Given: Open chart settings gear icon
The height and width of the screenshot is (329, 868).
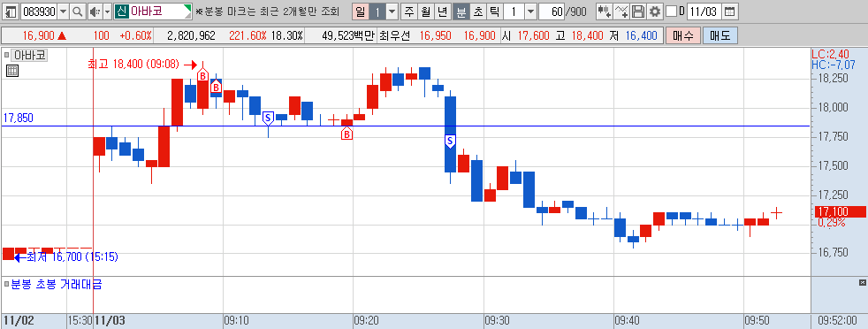Looking at the screenshot, I should click(655, 11).
